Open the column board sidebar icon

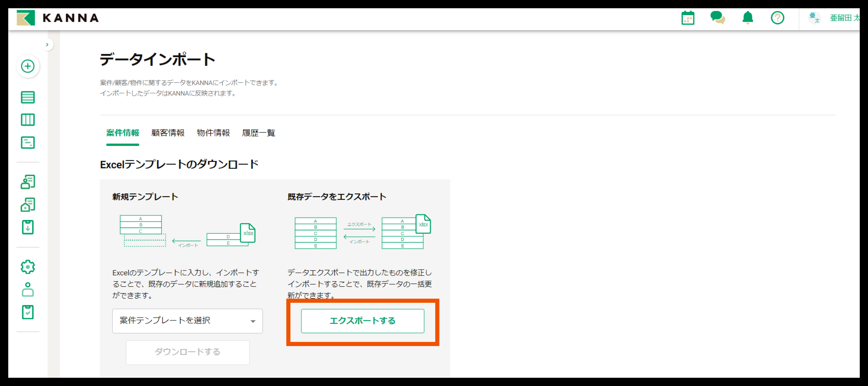click(x=28, y=120)
